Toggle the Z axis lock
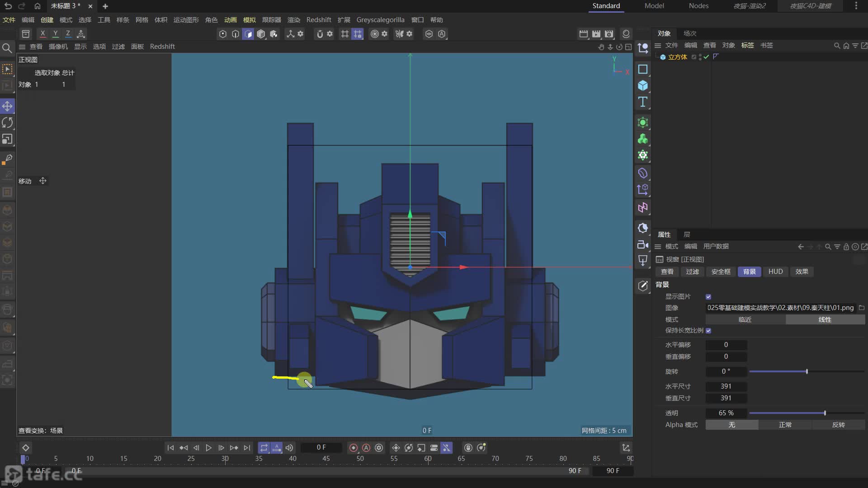Image resolution: width=868 pixels, height=488 pixels. click(x=68, y=34)
